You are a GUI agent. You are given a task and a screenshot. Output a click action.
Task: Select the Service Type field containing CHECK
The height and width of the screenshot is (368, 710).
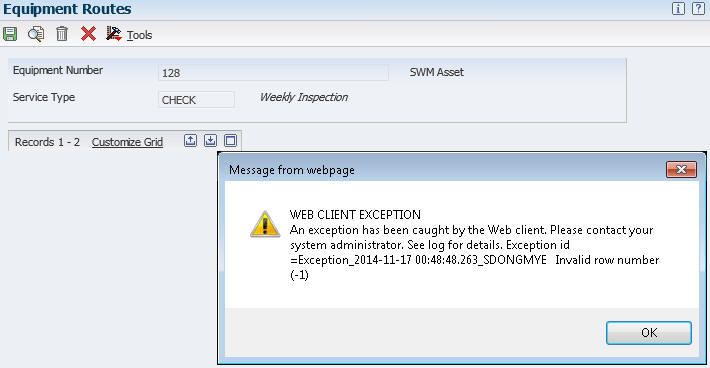[x=196, y=100]
